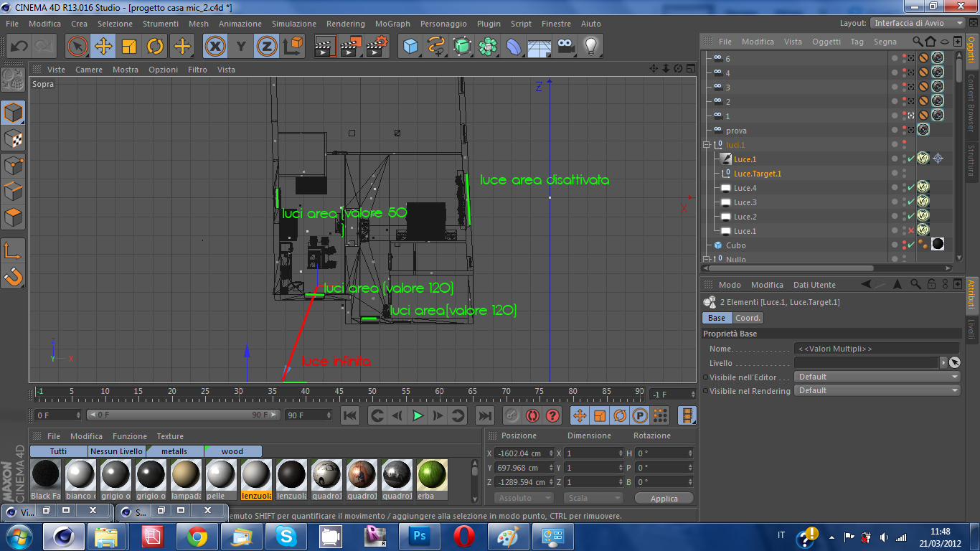Viewport: 980px width, 551px height.
Task: Toggle the Z axis lock
Action: point(267,47)
